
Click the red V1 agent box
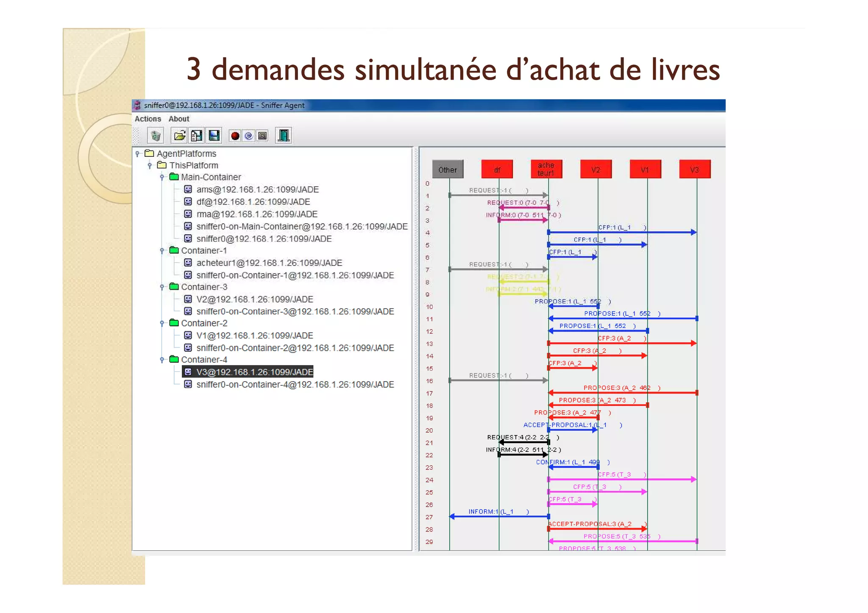(x=645, y=169)
